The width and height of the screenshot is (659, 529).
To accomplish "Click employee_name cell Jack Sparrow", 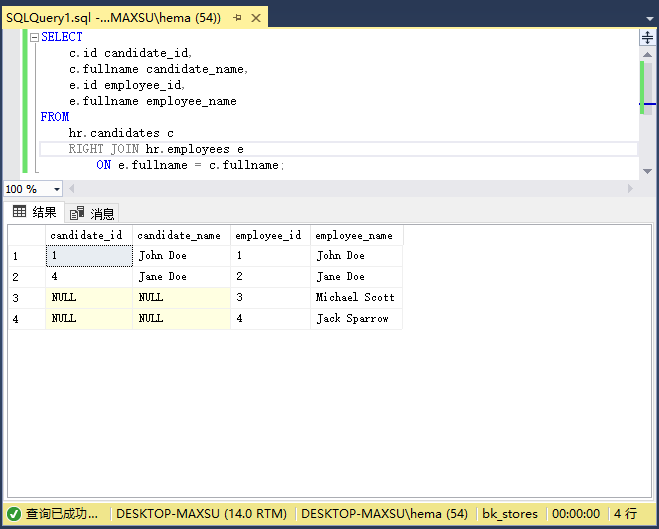I will pyautogui.click(x=356, y=319).
